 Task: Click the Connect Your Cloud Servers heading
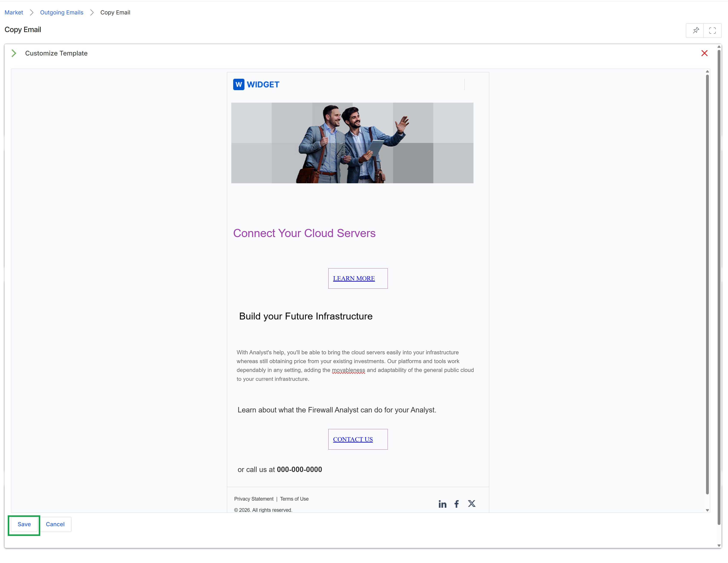click(304, 233)
